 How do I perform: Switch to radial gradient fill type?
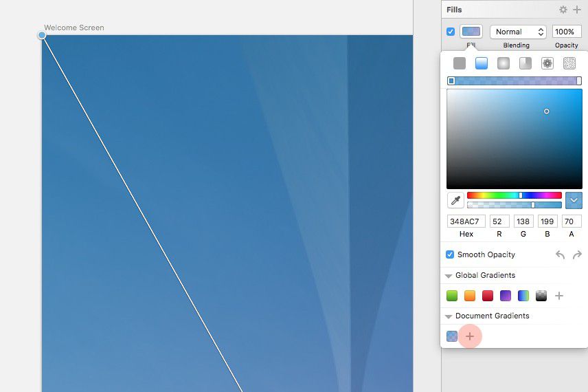[504, 63]
